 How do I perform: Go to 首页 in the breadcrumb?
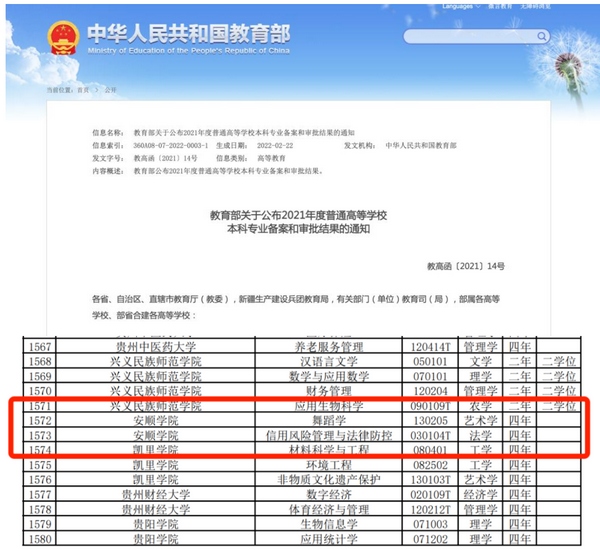click(x=83, y=90)
